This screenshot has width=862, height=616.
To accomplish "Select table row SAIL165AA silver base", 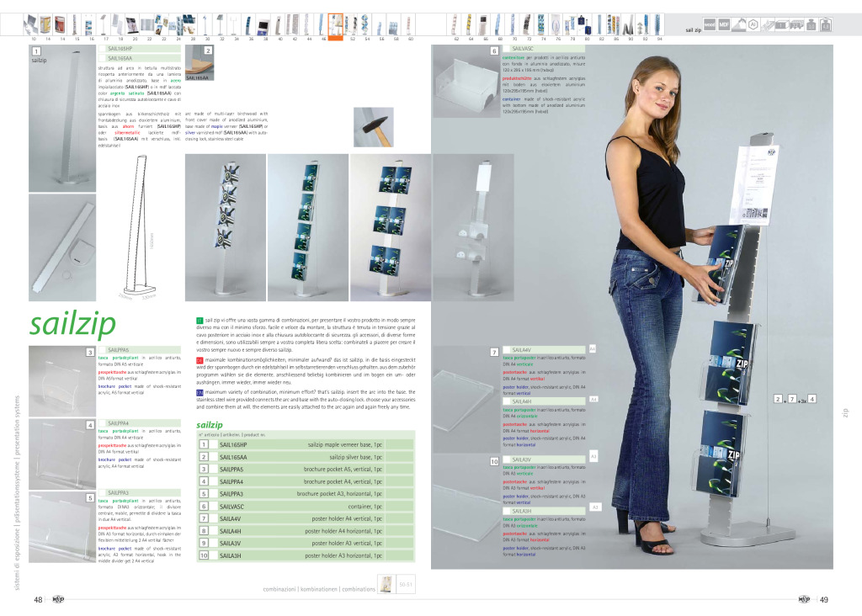I will pyautogui.click(x=306, y=457).
